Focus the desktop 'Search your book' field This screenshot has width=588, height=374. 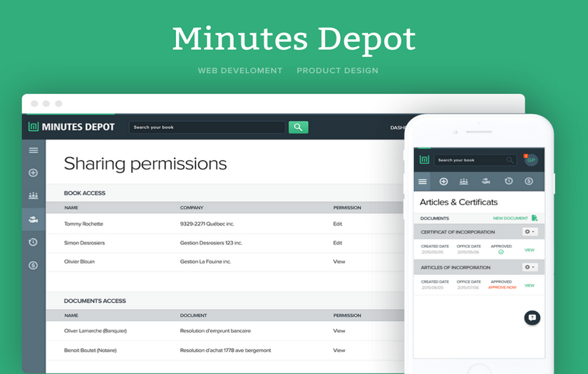coord(207,128)
